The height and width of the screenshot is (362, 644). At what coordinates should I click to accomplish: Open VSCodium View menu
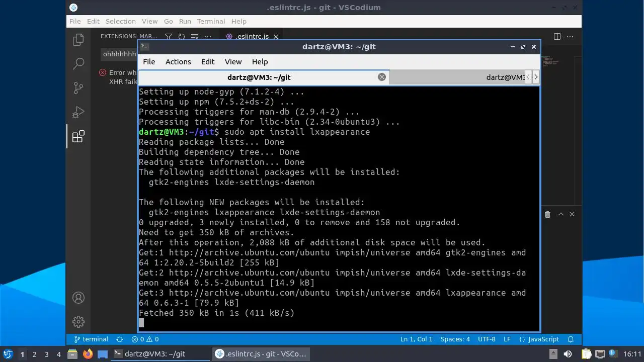pyautogui.click(x=150, y=21)
